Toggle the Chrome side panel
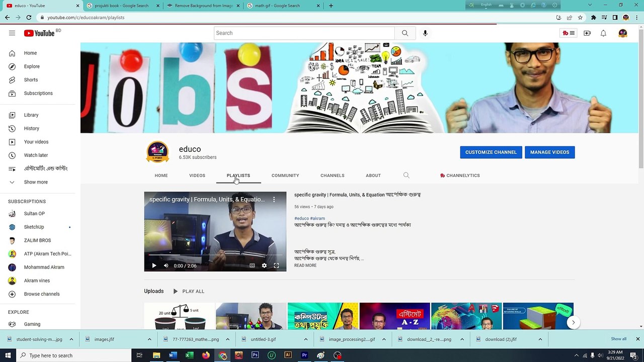 coord(615,18)
